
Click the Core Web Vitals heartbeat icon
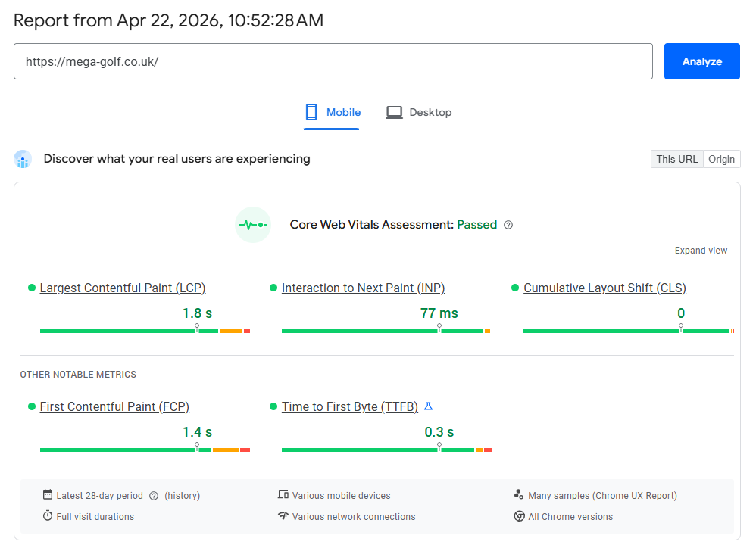click(x=252, y=224)
